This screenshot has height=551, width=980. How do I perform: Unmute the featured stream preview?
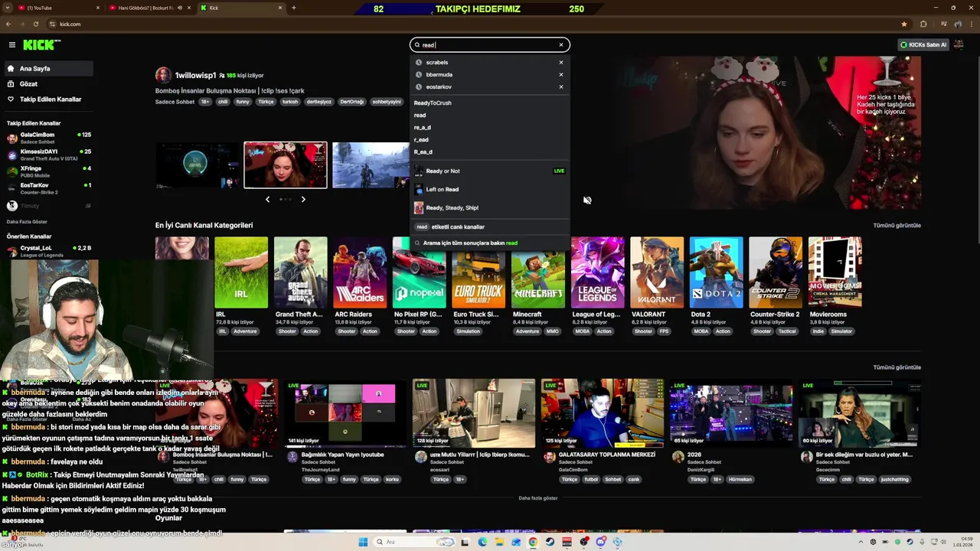[x=587, y=201]
